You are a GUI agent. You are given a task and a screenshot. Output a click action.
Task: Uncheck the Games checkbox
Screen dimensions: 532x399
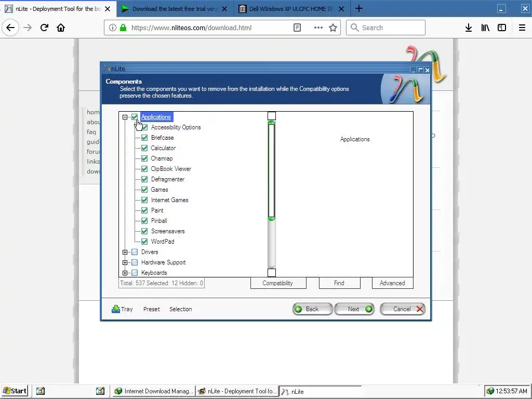[144, 190]
